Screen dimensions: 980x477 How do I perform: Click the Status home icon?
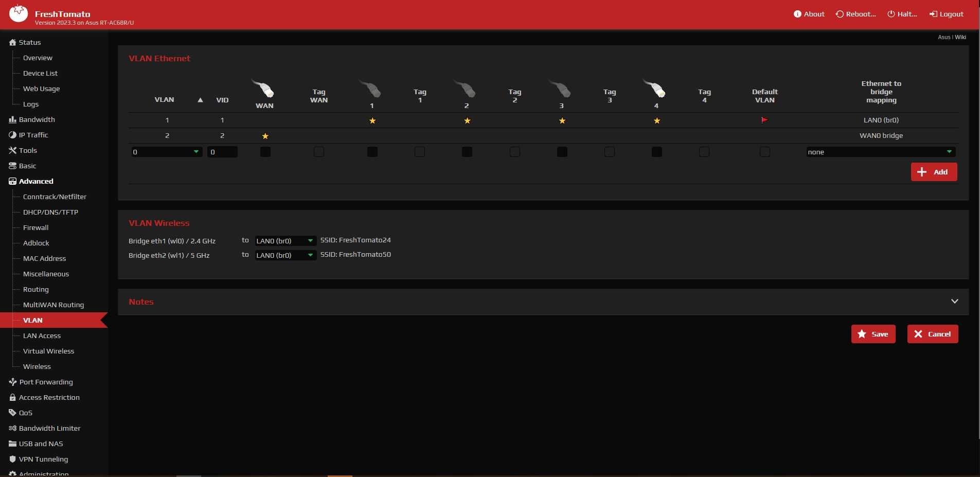point(13,42)
